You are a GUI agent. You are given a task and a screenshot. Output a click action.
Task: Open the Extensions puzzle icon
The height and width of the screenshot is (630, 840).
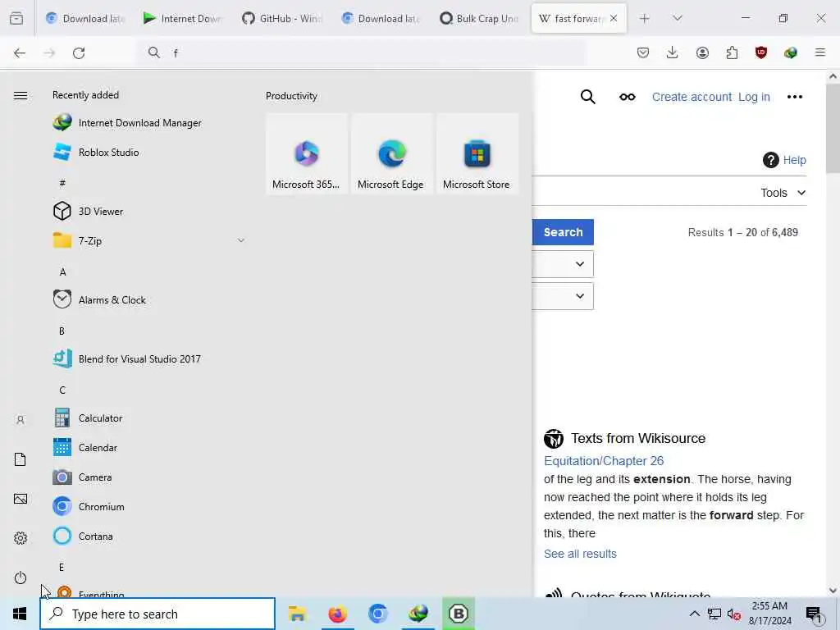click(x=732, y=52)
